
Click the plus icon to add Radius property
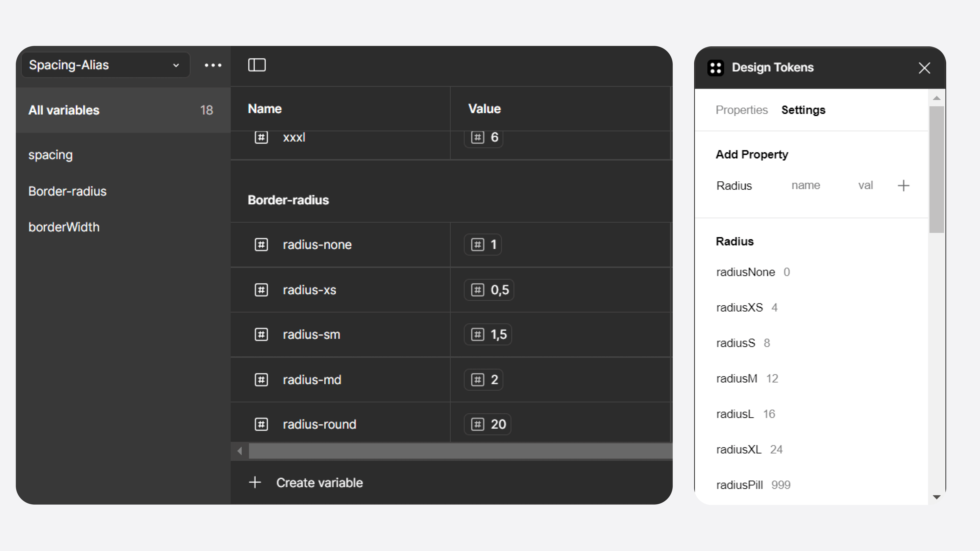pyautogui.click(x=904, y=186)
